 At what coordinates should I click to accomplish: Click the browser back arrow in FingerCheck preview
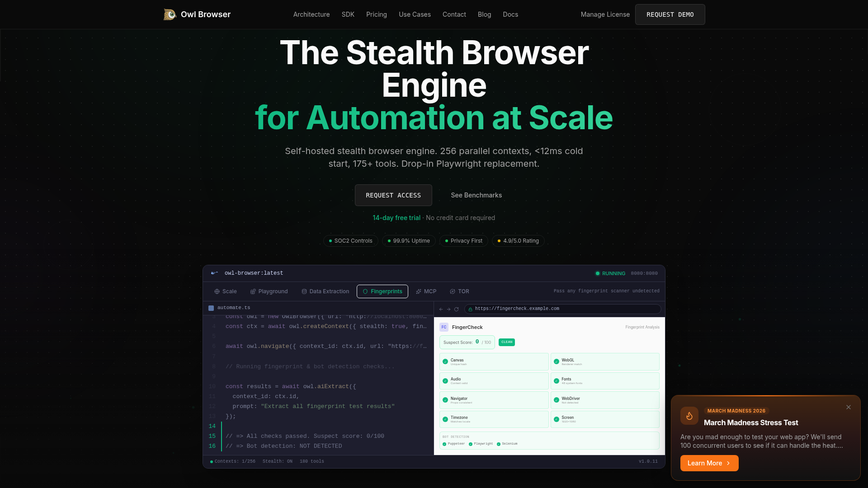tap(441, 309)
